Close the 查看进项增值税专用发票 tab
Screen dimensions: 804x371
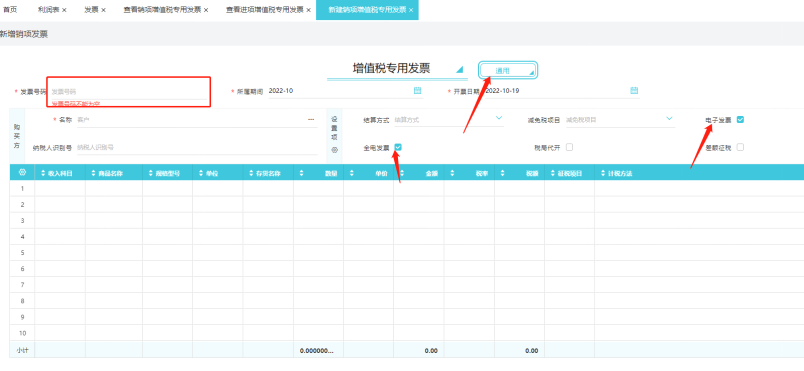tap(309, 10)
